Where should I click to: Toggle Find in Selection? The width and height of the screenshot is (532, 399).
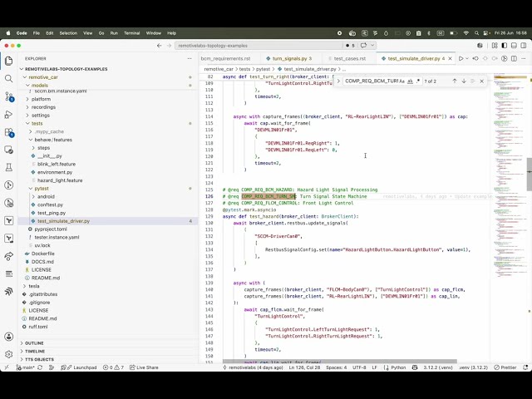[x=473, y=81]
